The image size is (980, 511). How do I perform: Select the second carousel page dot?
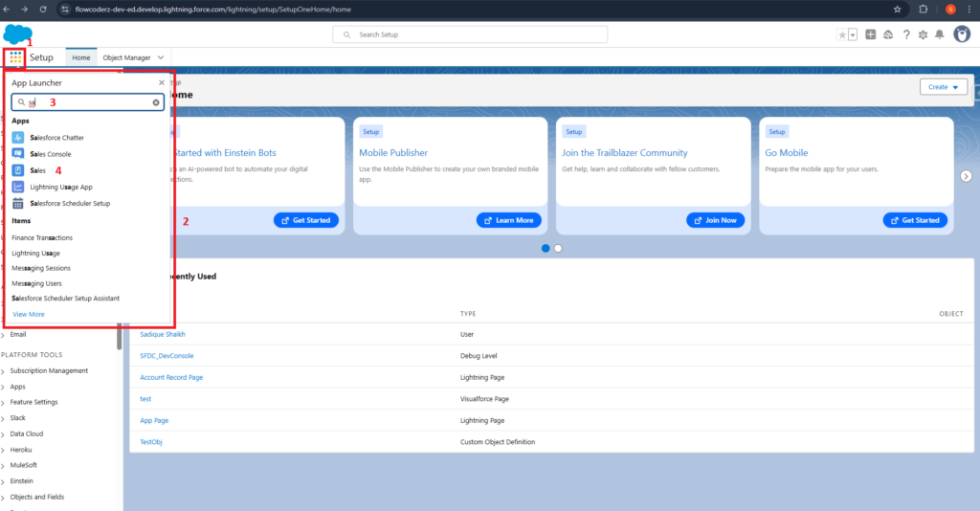[558, 248]
